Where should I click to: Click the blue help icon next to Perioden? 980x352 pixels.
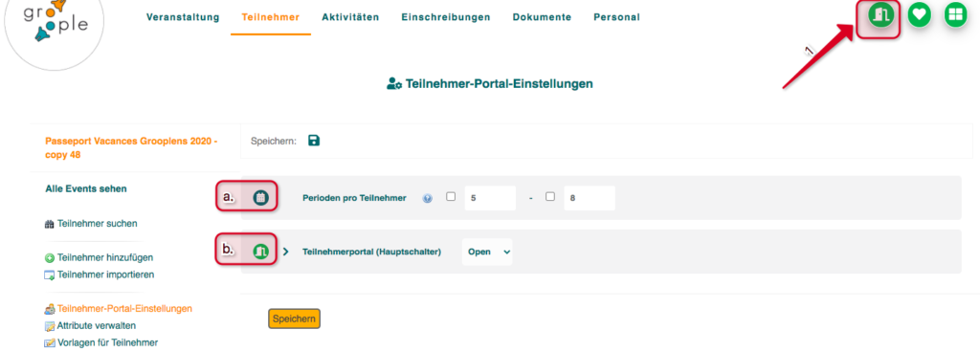(428, 198)
